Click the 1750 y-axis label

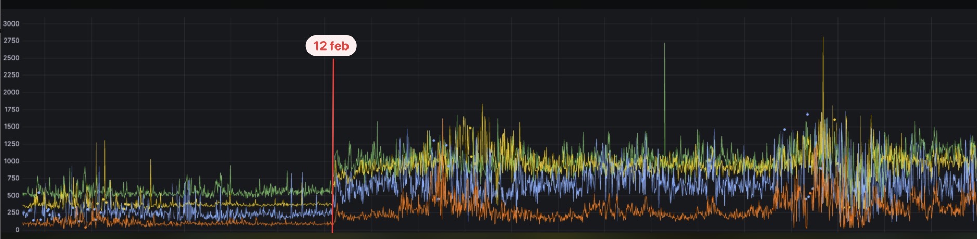(11, 109)
